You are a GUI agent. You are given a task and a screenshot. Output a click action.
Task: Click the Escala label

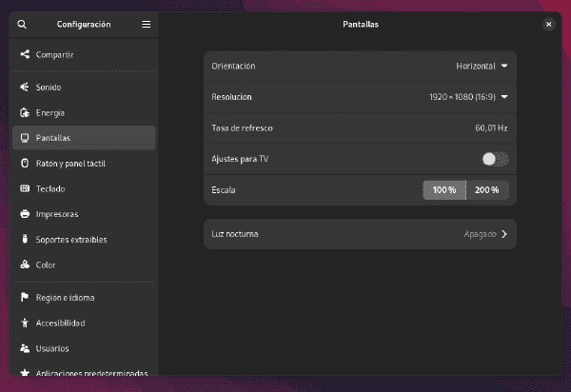[224, 190]
